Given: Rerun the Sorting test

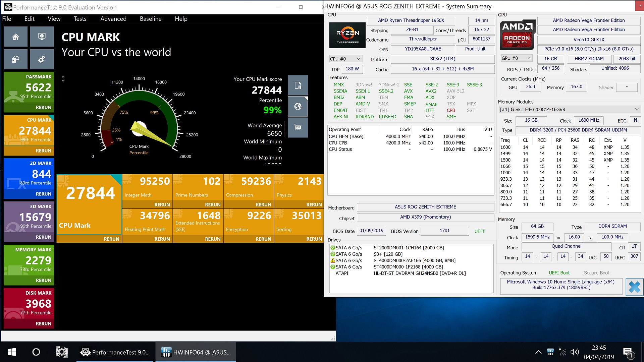Looking at the screenshot, I should (314, 239).
